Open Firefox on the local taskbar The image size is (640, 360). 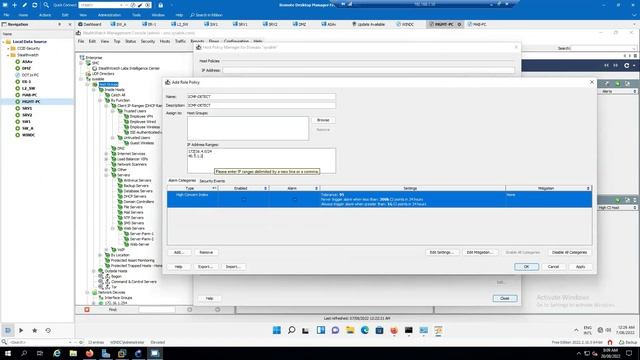pos(89,353)
